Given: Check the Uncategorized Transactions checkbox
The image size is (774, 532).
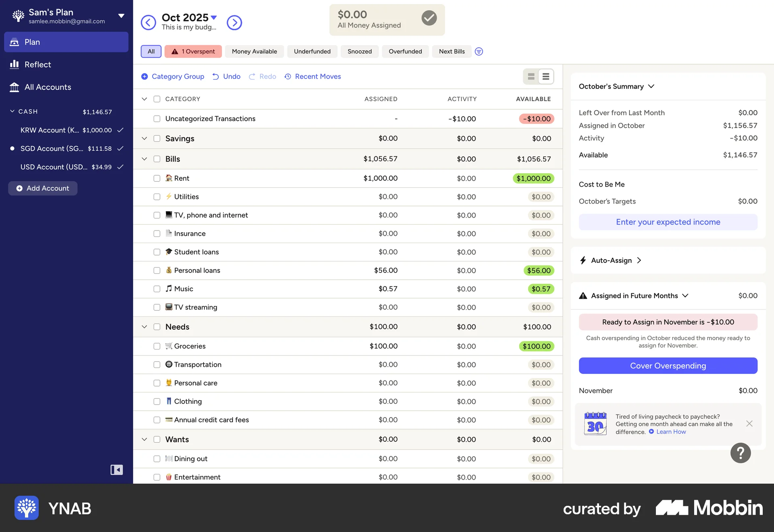Looking at the screenshot, I should (x=157, y=118).
